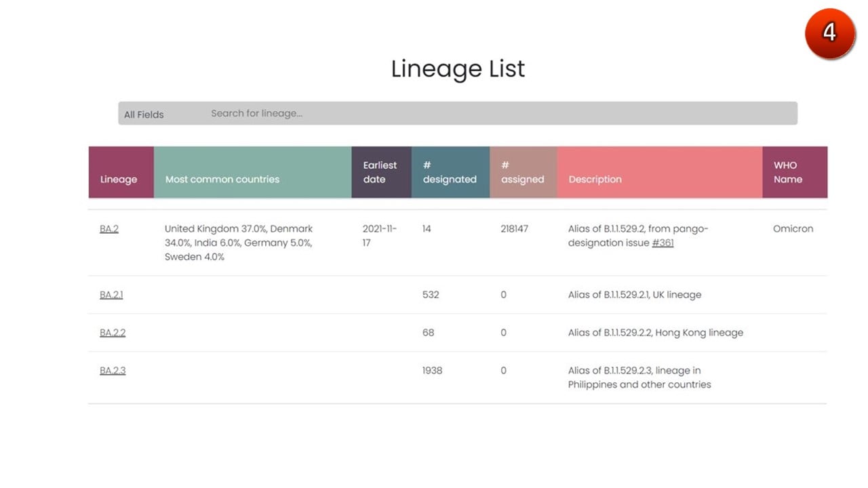Open the All Fields search filter dropdown

pos(144,115)
